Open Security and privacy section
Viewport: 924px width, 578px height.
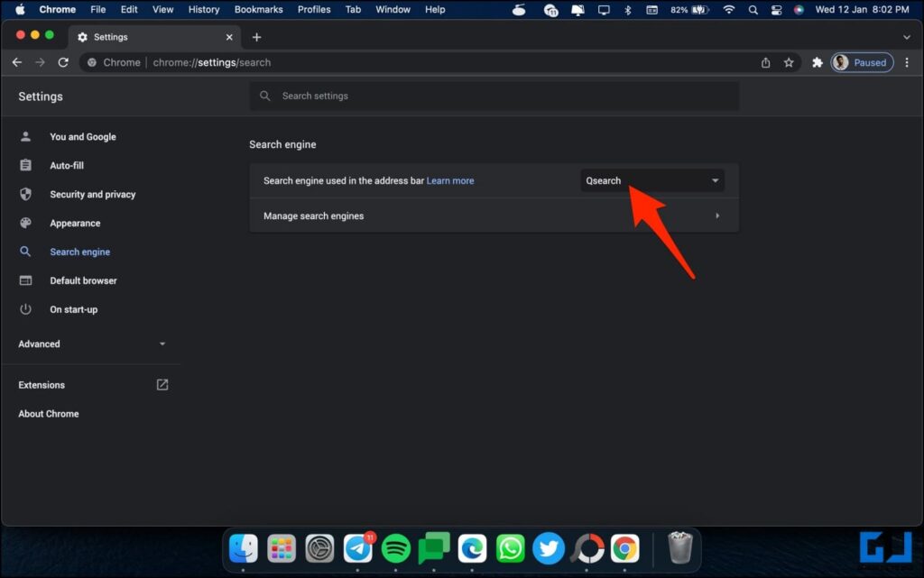(x=93, y=194)
